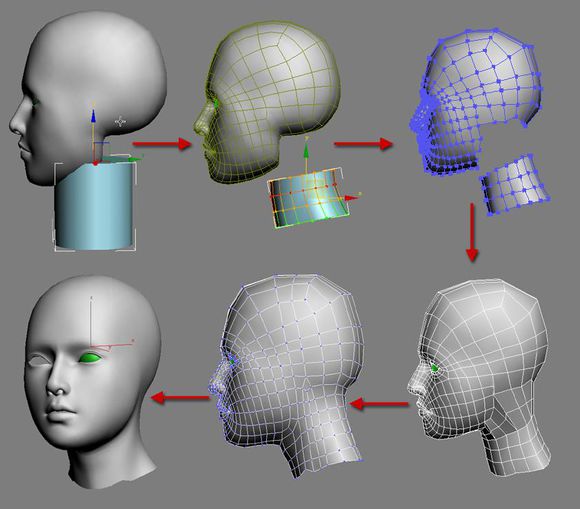Click the green upward gizmo arrow above the neck patch
Image resolution: width=580 pixels, height=509 pixels.
306,151
